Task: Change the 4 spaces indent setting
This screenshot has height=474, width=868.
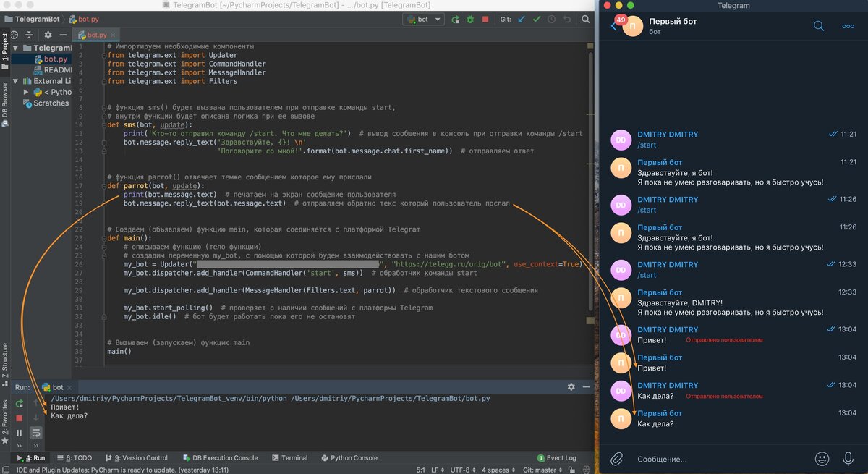Action: click(x=498, y=470)
